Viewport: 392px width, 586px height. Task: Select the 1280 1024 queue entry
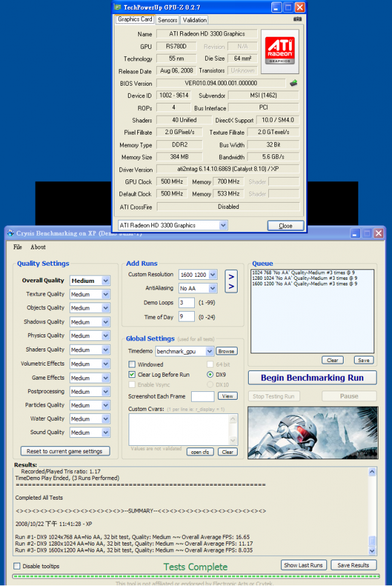tap(304, 278)
